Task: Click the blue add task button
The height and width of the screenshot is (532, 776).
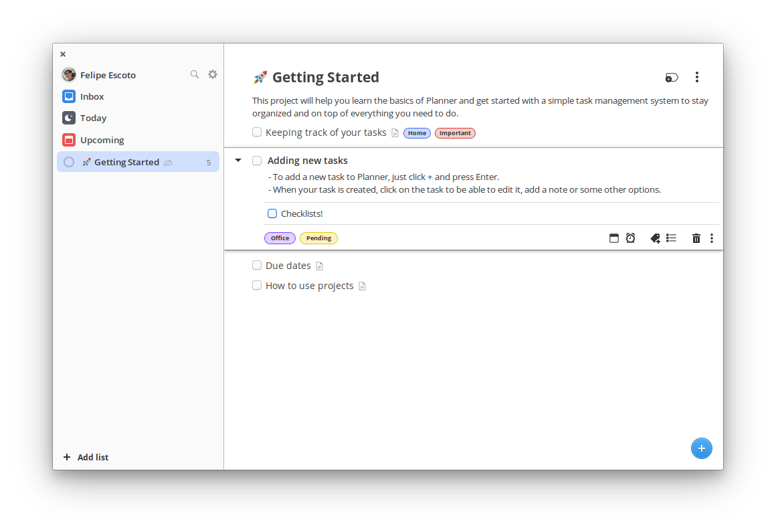Action: [701, 448]
